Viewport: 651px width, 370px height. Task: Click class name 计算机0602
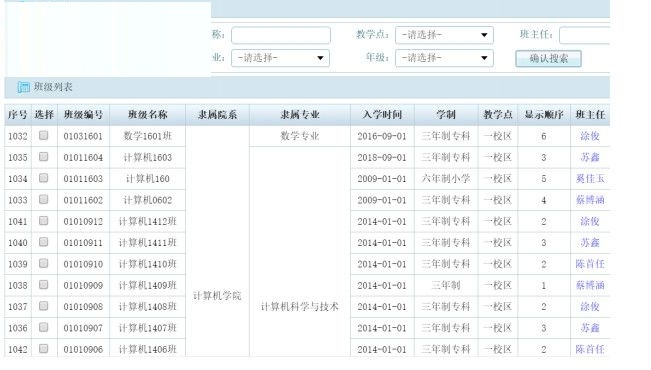147,200
